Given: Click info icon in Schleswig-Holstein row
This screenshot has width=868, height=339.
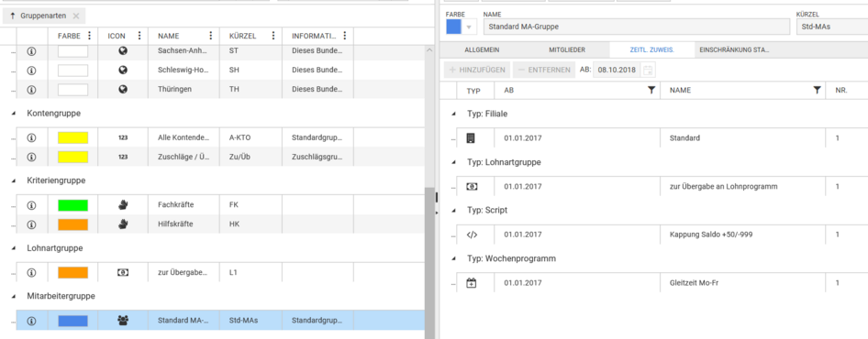Looking at the screenshot, I should click(31, 71).
